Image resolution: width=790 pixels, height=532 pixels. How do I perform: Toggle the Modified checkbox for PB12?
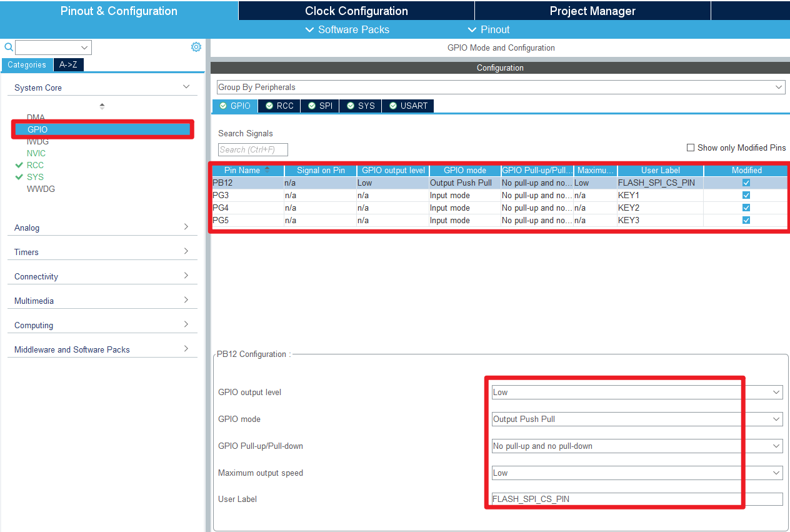click(x=746, y=183)
